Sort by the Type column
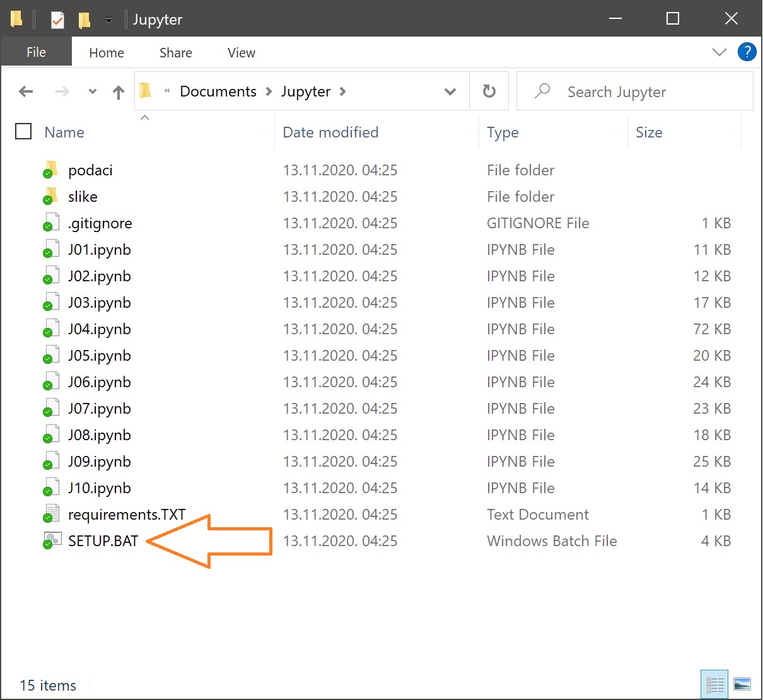 [x=503, y=132]
